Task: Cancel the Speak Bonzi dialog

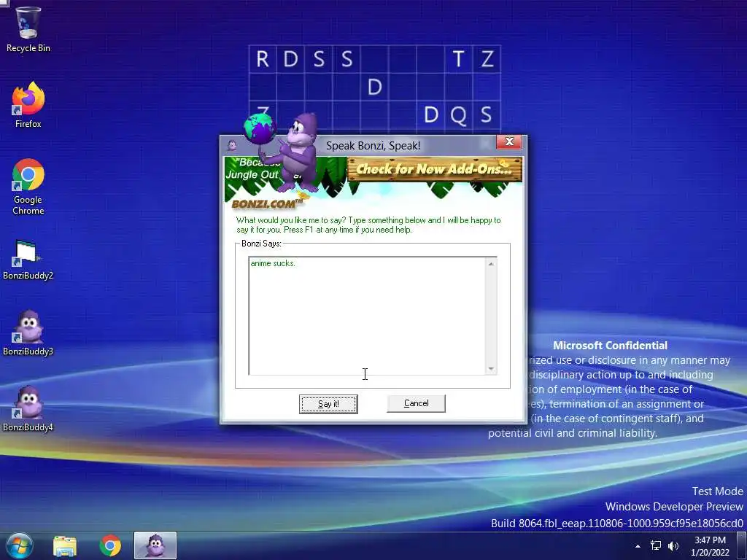Action: [x=416, y=403]
